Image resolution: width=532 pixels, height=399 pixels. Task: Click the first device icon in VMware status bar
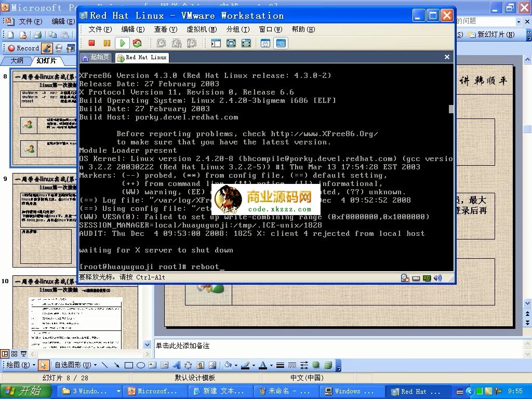tap(405, 278)
